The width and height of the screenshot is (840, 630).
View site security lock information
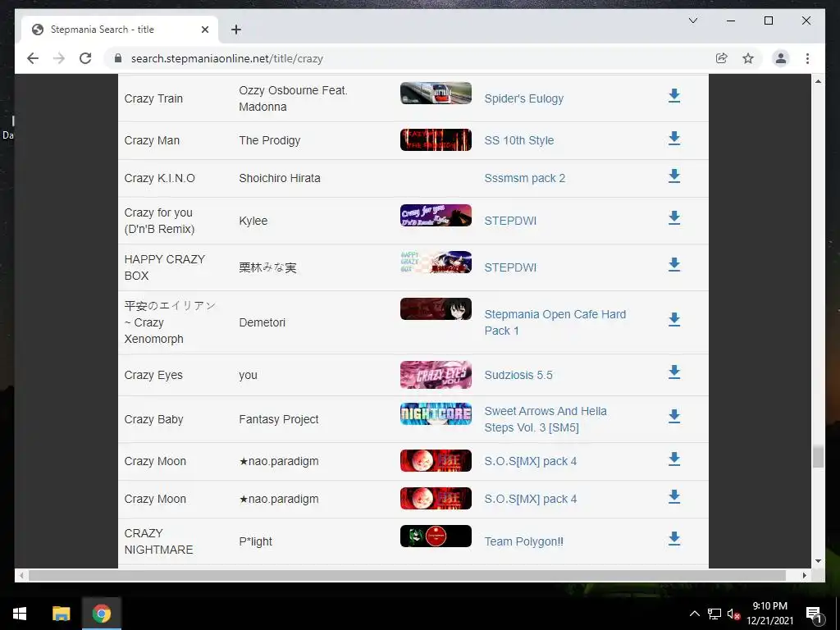118,58
